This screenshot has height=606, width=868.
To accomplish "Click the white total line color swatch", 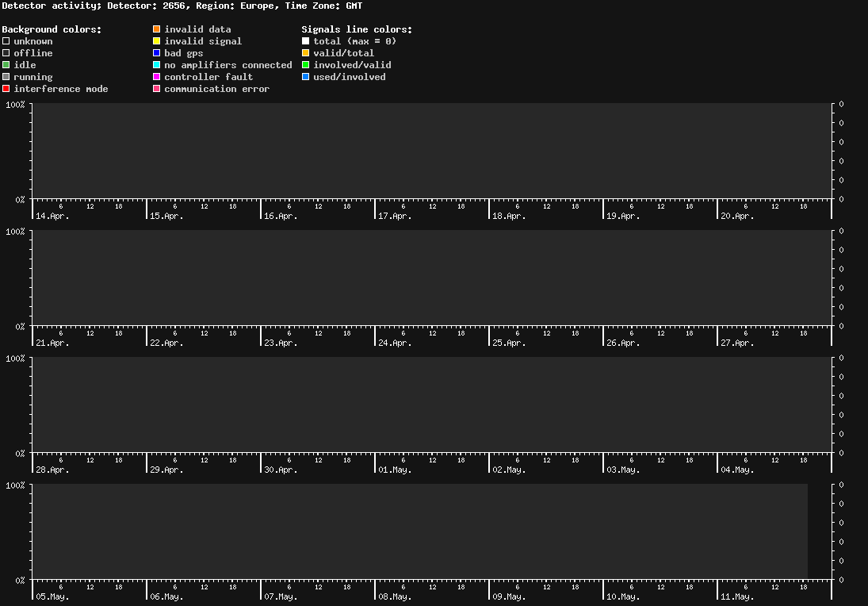I will (305, 41).
